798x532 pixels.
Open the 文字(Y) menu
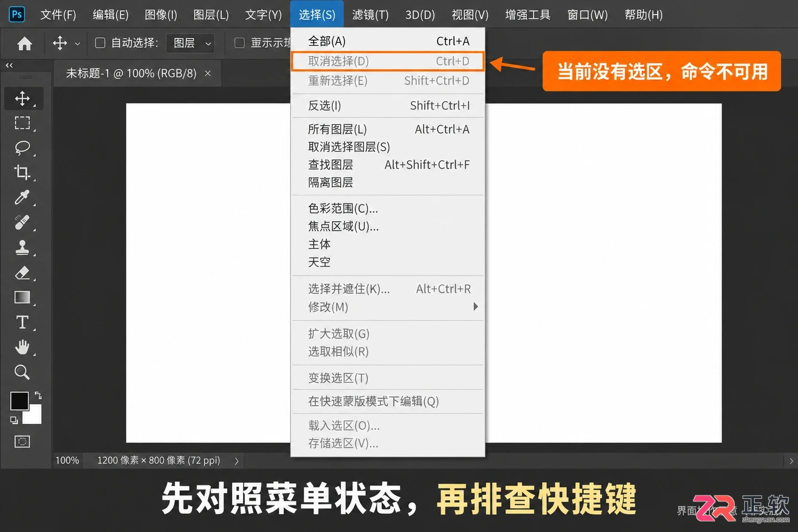coord(263,14)
